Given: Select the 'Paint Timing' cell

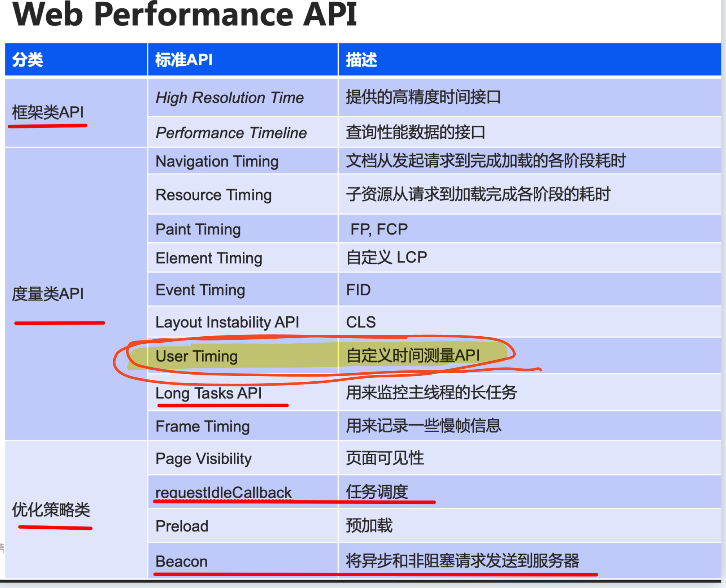Looking at the screenshot, I should pyautogui.click(x=243, y=229).
